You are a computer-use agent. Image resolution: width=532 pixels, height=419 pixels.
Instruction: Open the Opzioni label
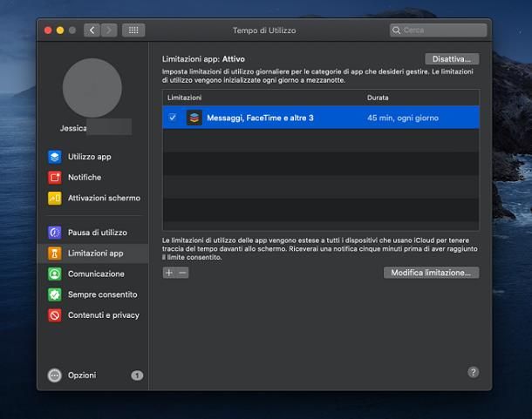pos(82,375)
